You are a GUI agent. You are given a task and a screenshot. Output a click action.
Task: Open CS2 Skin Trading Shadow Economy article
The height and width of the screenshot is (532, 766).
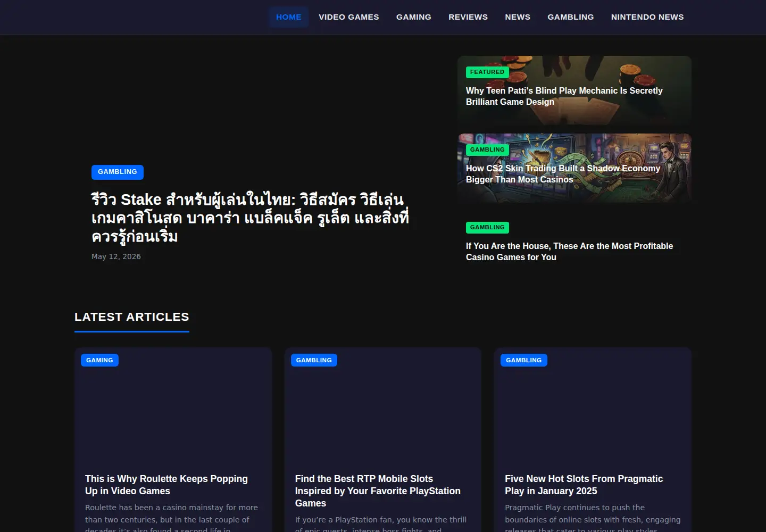563,174
